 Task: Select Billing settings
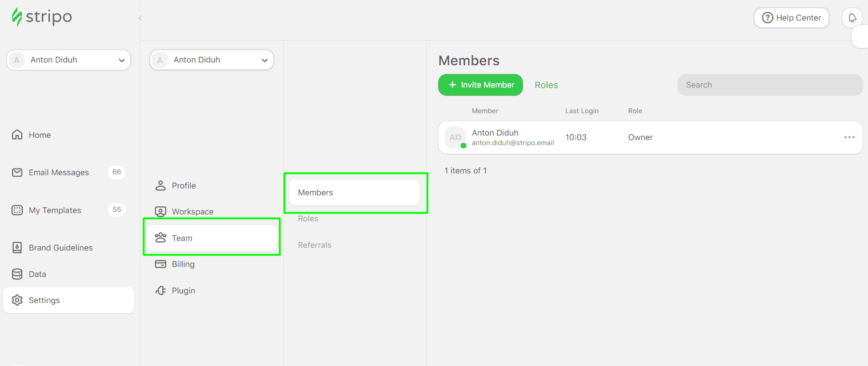click(183, 264)
